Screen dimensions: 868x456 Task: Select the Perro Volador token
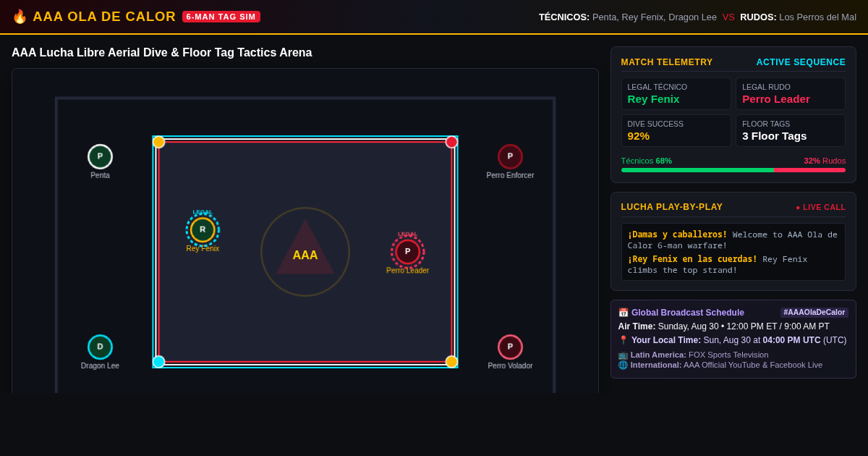tap(510, 347)
